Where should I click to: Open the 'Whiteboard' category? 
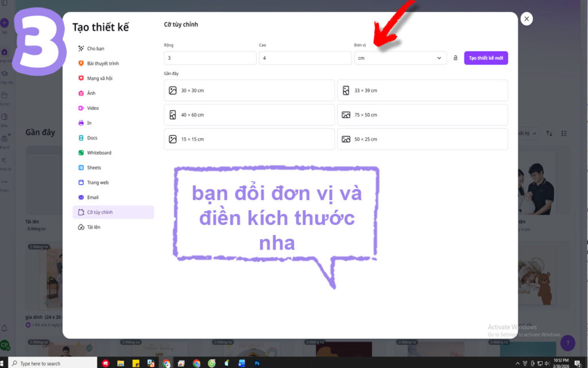coord(113,153)
